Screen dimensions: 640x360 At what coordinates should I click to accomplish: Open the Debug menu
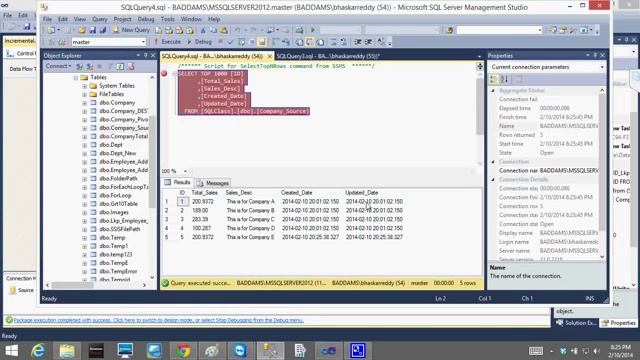(x=146, y=19)
